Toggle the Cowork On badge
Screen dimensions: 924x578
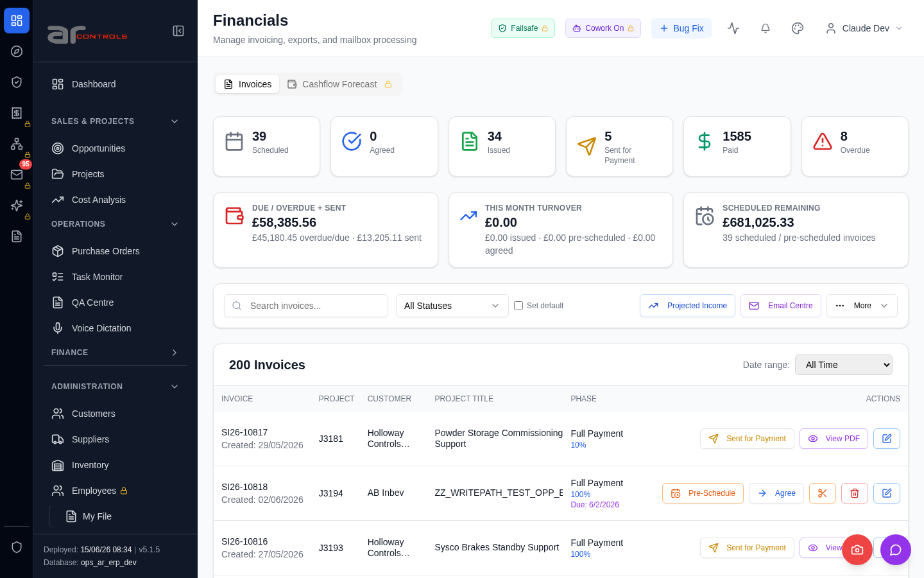point(603,28)
